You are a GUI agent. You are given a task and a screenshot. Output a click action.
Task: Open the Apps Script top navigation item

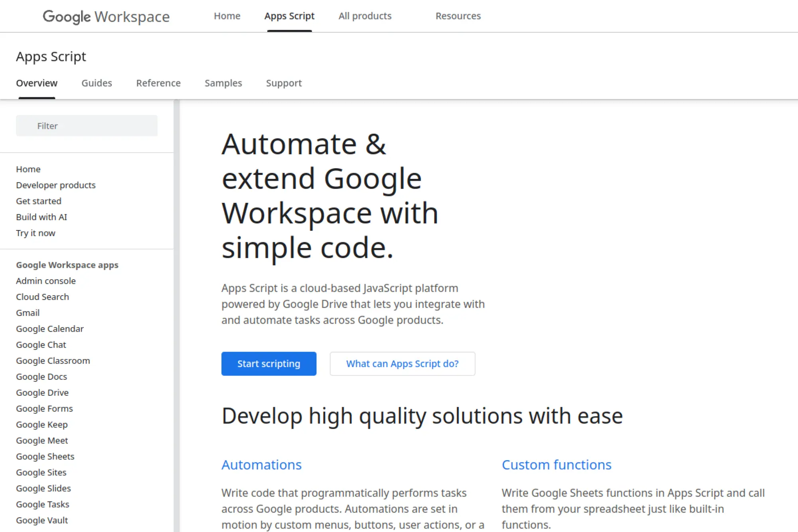[x=289, y=16]
